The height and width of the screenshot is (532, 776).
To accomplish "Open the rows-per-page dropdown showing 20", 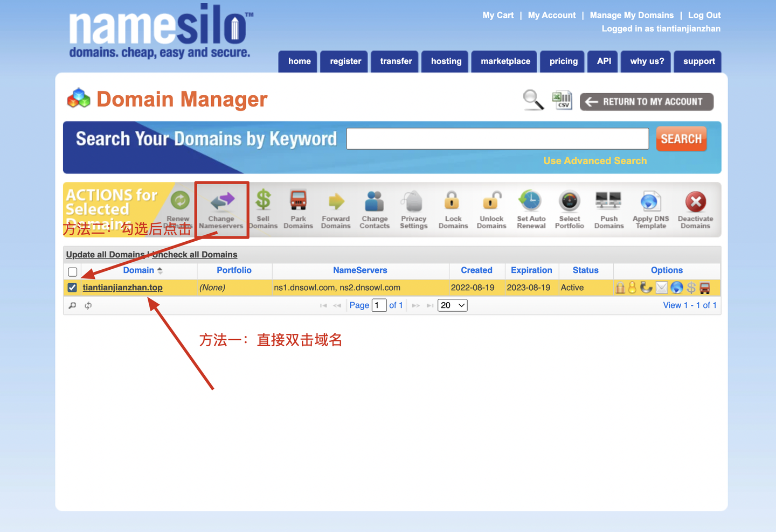I will pyautogui.click(x=453, y=305).
